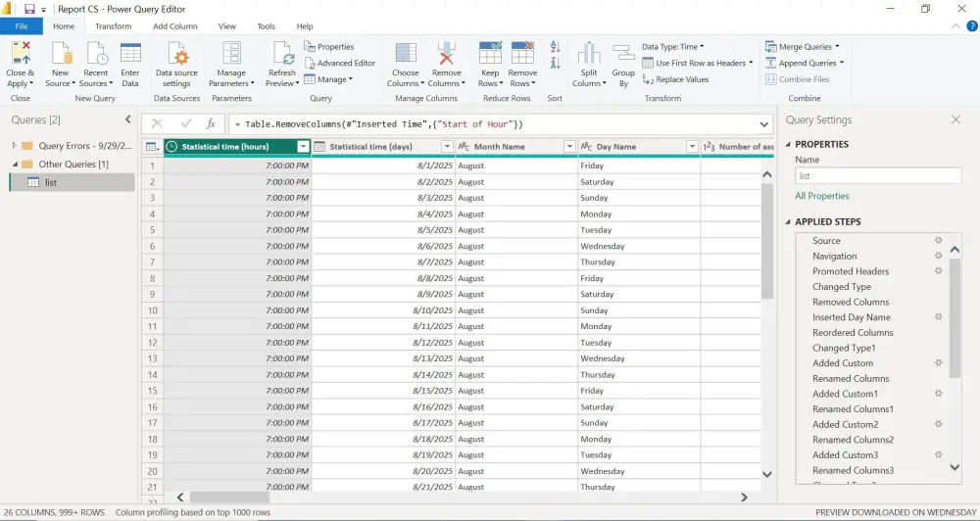Open query Properties
This screenshot has height=521, width=980.
tap(328, 47)
